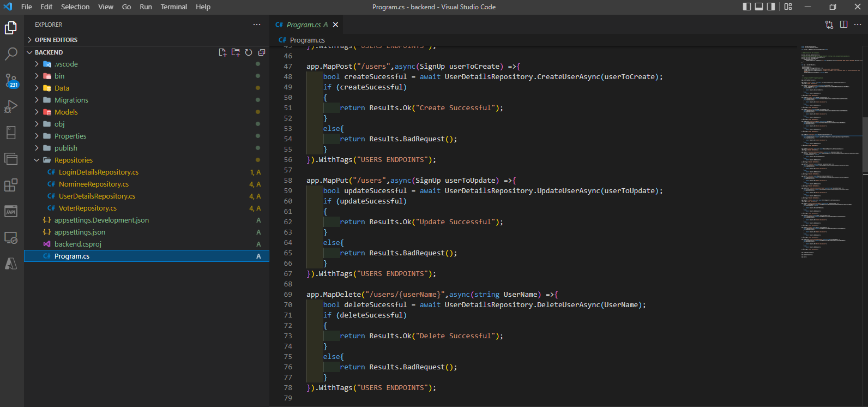Open UserDetailsRepository.cs file
This screenshot has height=407, width=868.
tap(97, 196)
